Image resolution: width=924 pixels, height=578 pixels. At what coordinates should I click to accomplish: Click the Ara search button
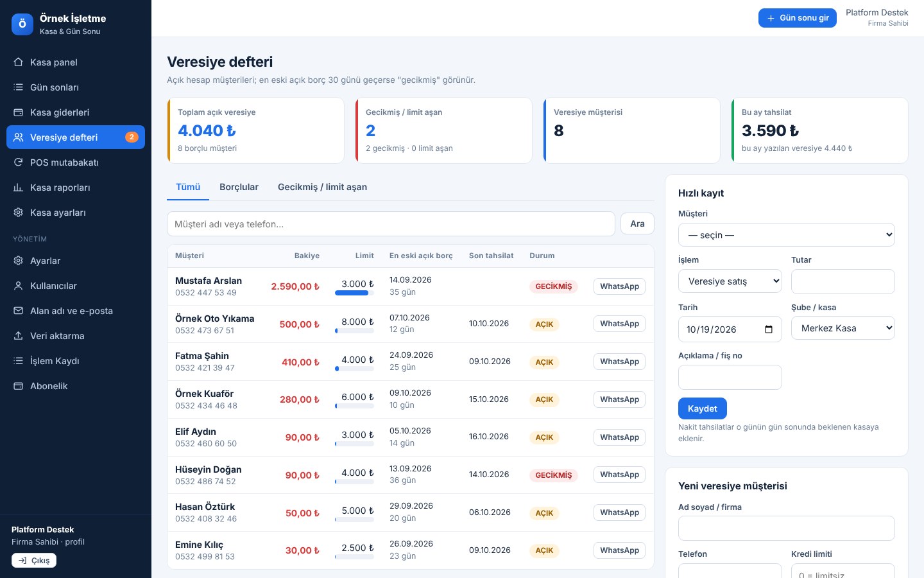pyautogui.click(x=637, y=223)
